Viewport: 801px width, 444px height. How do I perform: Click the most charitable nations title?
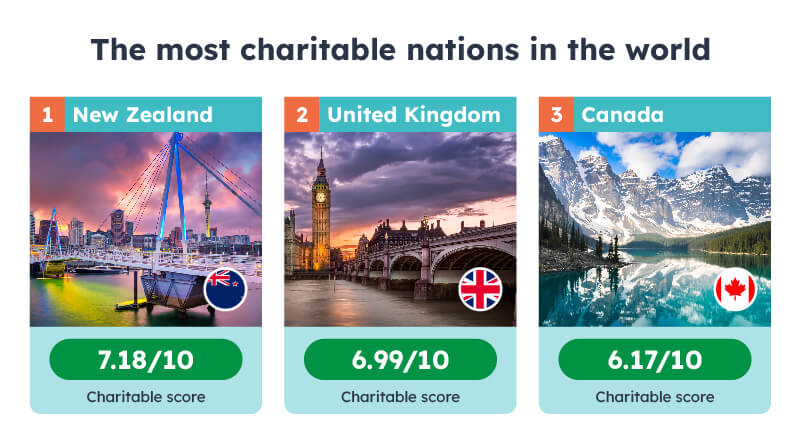pos(400,50)
